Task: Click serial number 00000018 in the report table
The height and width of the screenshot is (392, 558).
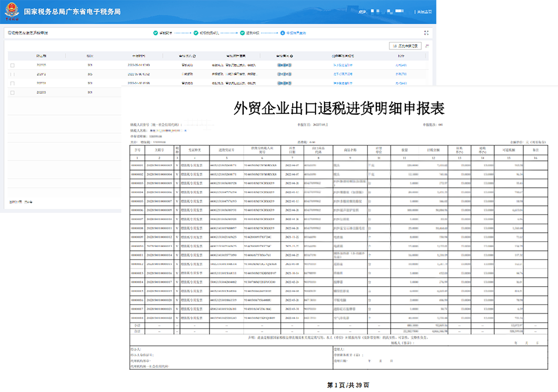Action: (137, 318)
